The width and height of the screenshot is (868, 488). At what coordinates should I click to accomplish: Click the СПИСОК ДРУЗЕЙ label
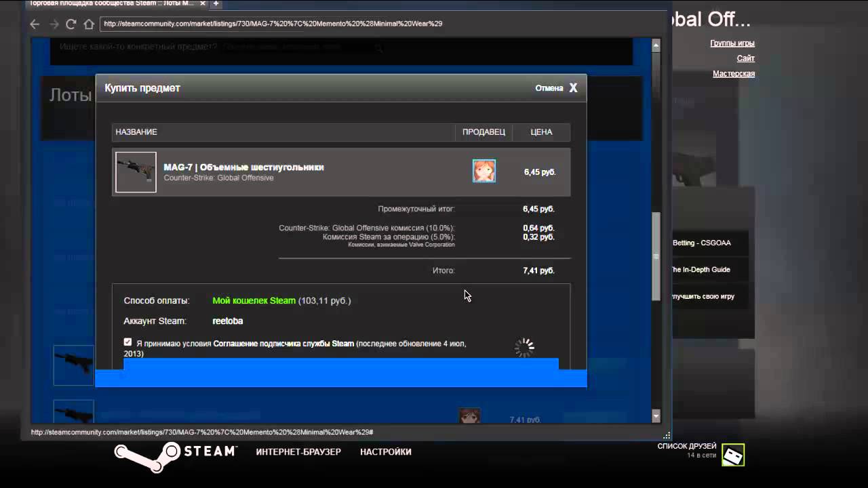[x=687, y=446]
